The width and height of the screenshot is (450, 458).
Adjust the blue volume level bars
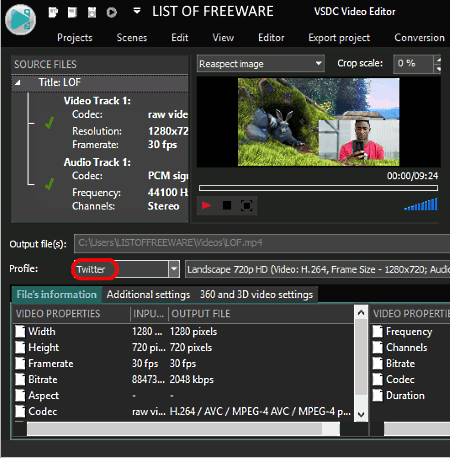pyautogui.click(x=421, y=204)
